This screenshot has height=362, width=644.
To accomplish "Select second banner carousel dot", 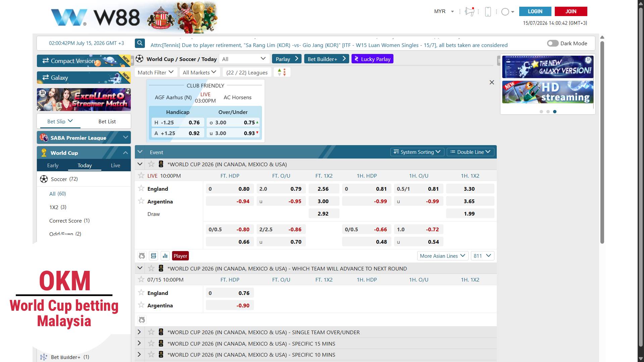I will pyautogui.click(x=548, y=112).
